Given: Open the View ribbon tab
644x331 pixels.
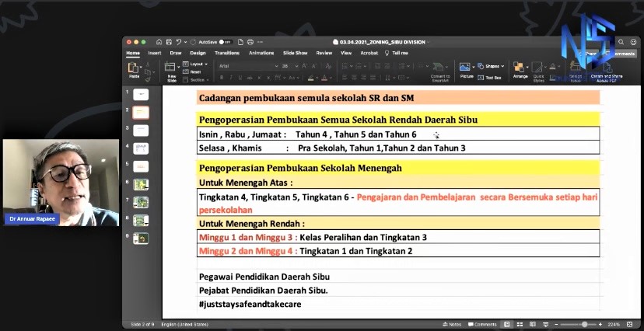Looking at the screenshot, I should pyautogui.click(x=346, y=53).
